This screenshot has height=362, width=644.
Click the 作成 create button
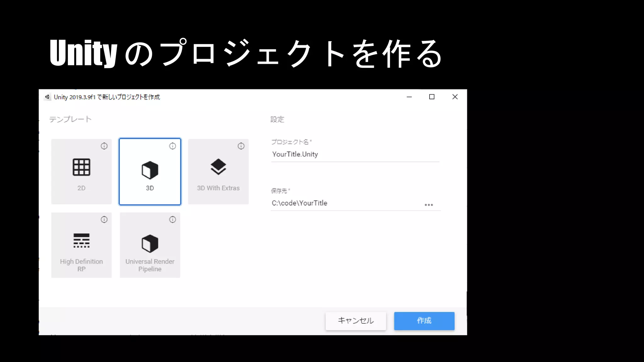pyautogui.click(x=424, y=321)
